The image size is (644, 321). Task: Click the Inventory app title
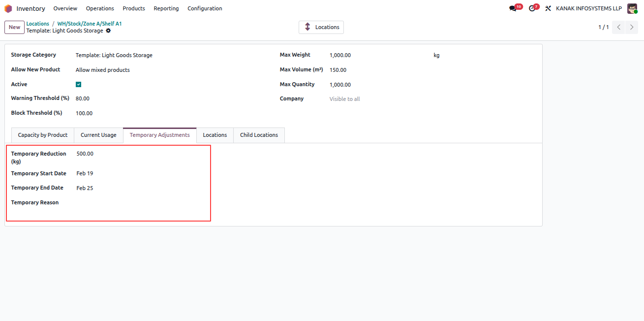tap(31, 8)
